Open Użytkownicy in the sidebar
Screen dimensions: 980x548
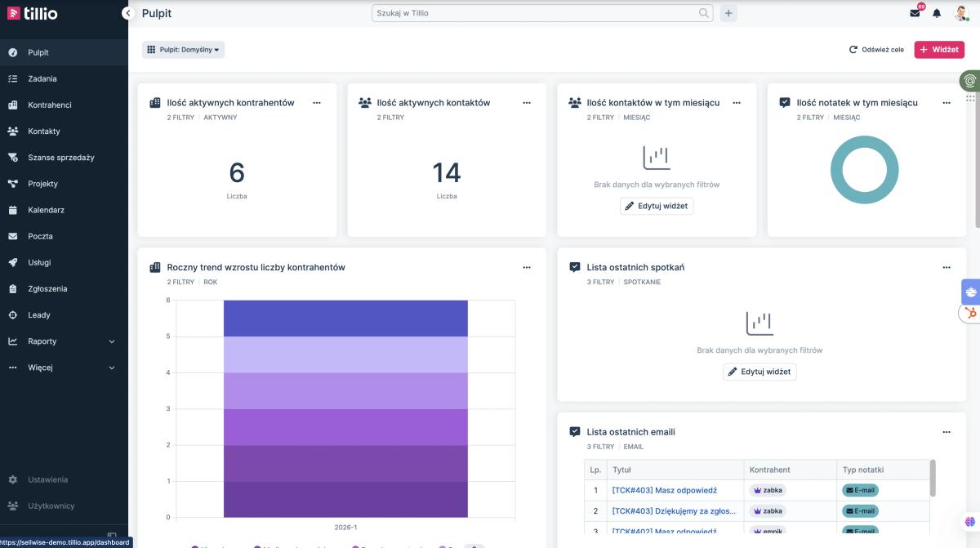pyautogui.click(x=64, y=506)
